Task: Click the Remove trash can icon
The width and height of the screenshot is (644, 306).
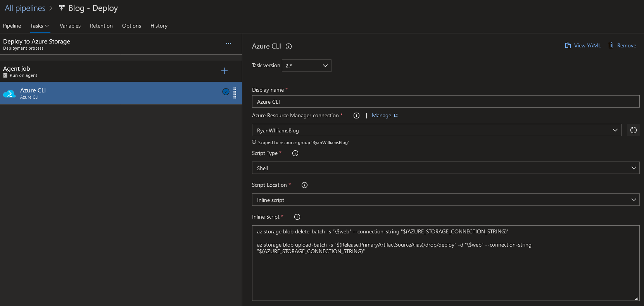Action: coord(611,45)
